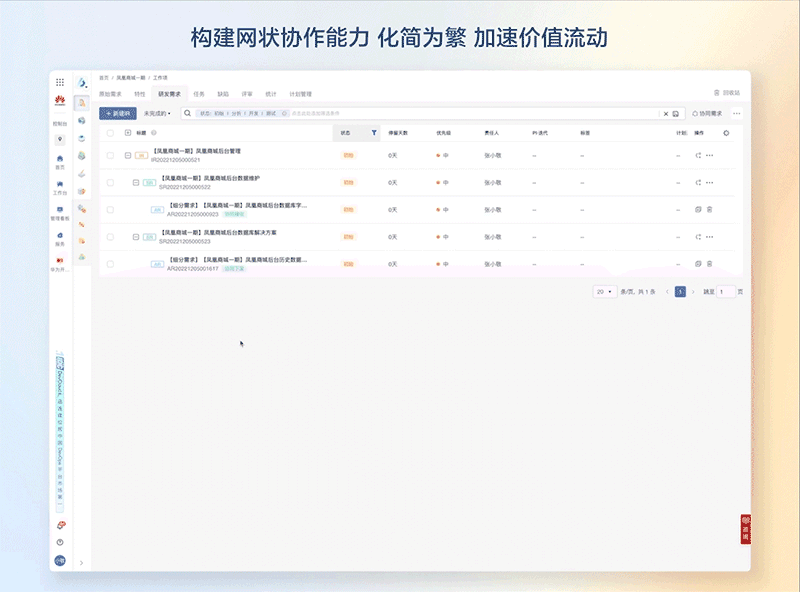This screenshot has width=800, height=592.
Task: Check the checkbox for 凤凰商城后台数据维护
Action: point(108,183)
